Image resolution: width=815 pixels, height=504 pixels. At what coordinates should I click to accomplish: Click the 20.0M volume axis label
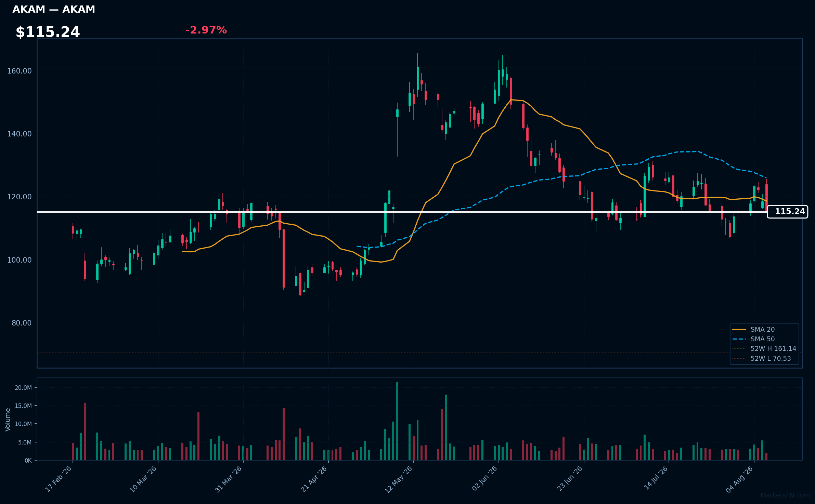point(23,388)
